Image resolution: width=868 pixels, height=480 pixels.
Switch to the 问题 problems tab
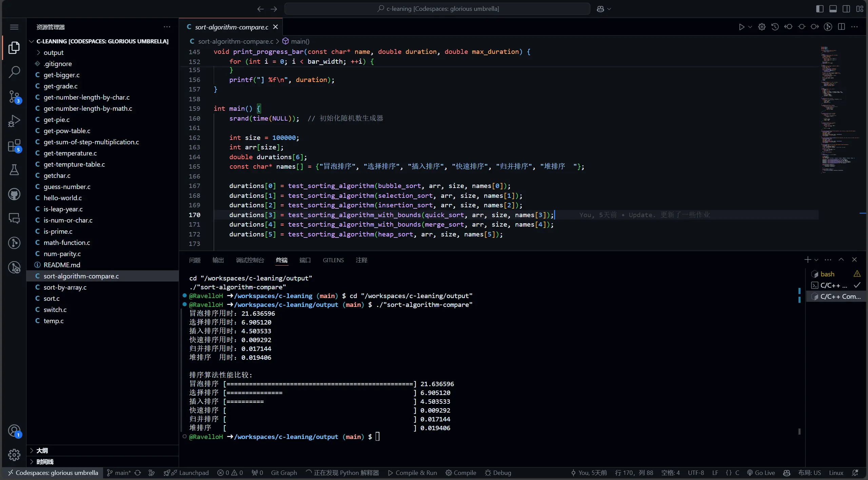[195, 260]
